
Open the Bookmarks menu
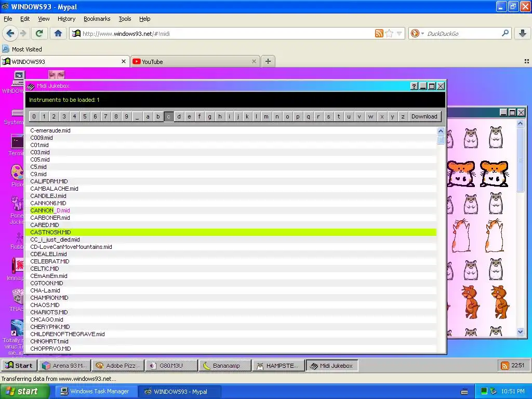pos(97,19)
